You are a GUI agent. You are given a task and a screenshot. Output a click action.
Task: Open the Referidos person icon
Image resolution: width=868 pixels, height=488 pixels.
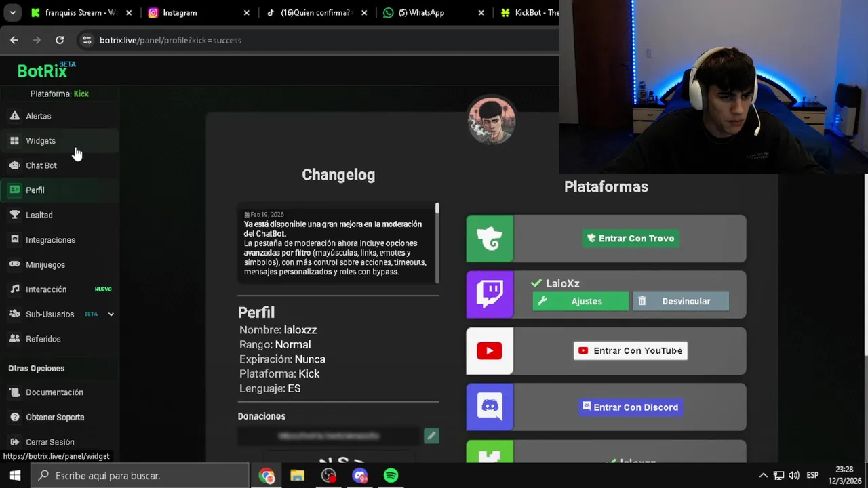14,339
